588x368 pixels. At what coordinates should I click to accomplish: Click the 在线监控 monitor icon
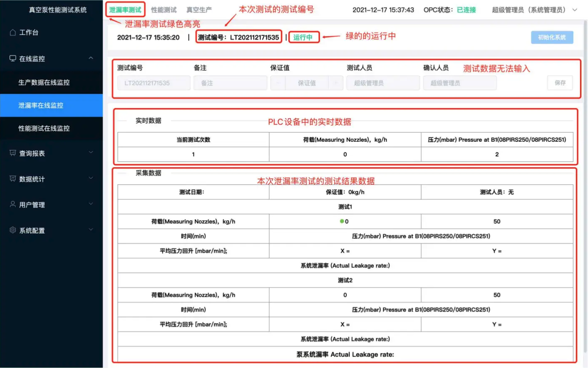(13, 59)
